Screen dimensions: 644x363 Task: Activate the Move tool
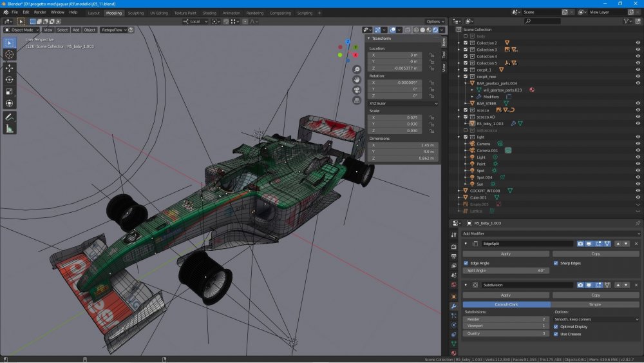[10, 68]
